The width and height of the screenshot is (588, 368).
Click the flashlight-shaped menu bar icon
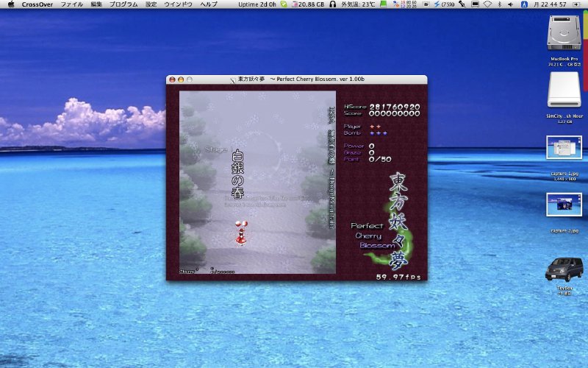pyautogui.click(x=462, y=4)
